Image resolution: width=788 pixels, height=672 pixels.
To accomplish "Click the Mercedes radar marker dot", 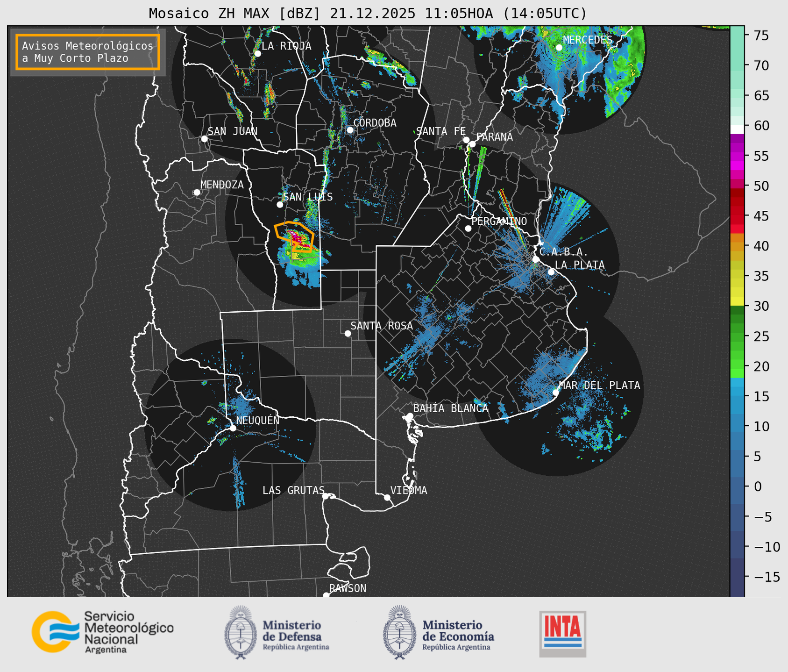I will (559, 47).
